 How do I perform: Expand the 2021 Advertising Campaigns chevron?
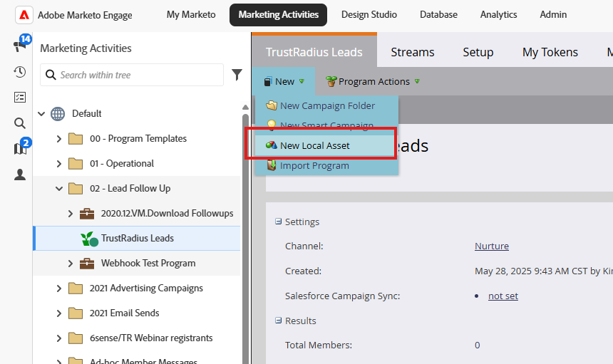tap(59, 288)
